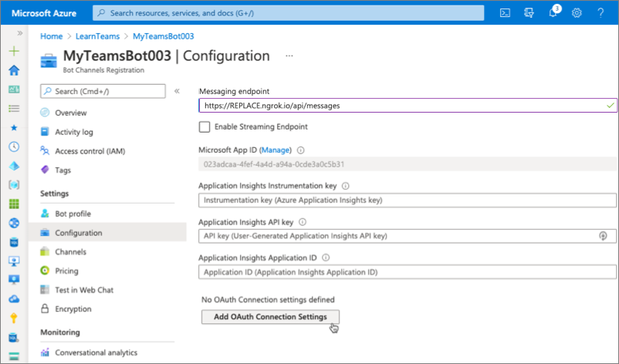Viewport: 619px width, 364px height.
Task: Click the Application Insights Application ID field
Action: (x=408, y=272)
